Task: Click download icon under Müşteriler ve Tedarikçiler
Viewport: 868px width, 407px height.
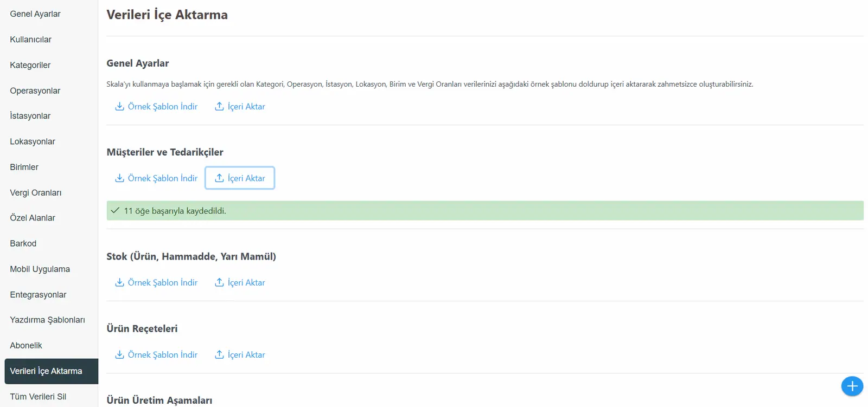Action: 119,178
